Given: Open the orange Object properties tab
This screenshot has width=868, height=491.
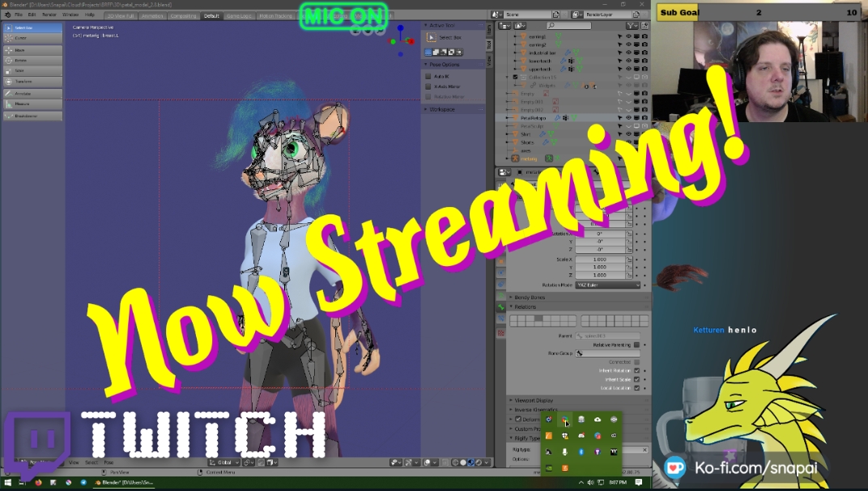Looking at the screenshot, I should point(501,261).
